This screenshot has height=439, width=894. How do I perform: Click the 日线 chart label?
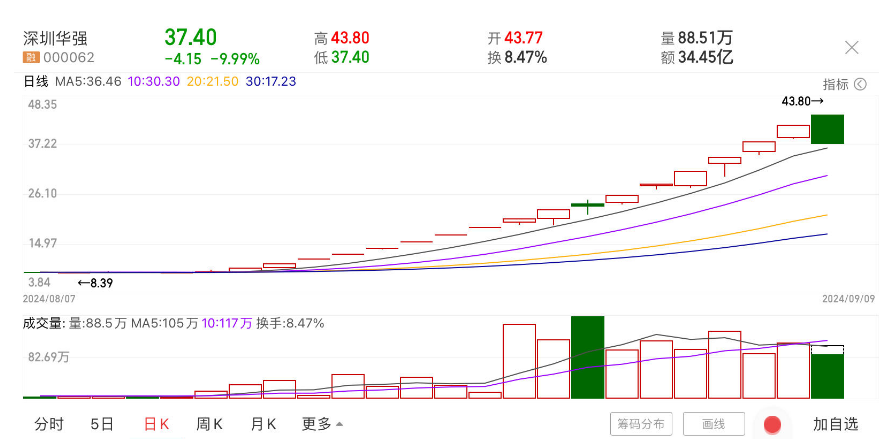(x=35, y=82)
